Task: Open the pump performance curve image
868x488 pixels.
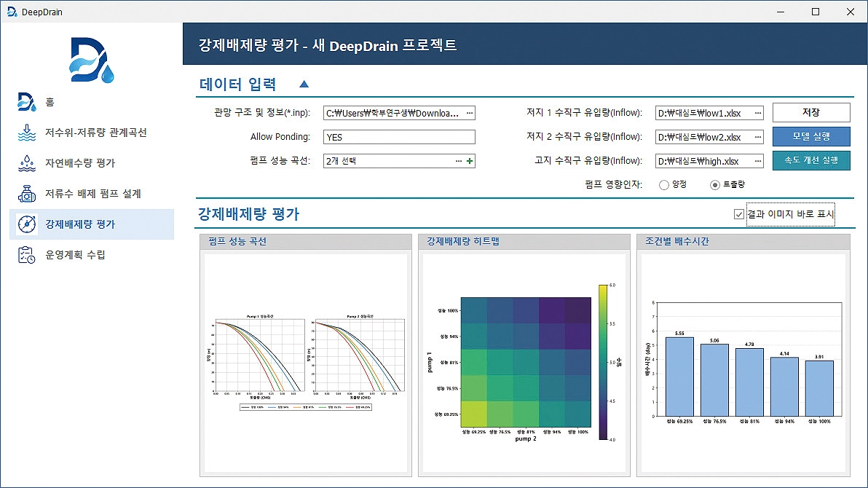Action: coord(306,363)
